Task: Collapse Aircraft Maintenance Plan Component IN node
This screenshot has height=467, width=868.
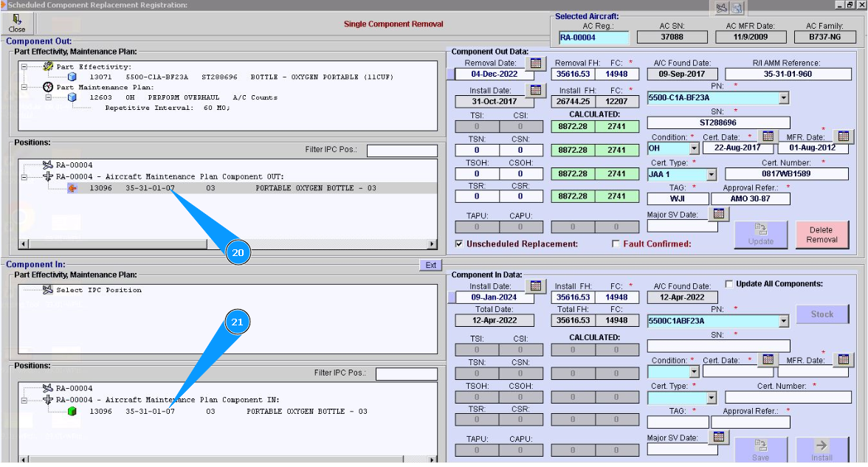Action: 24,400
